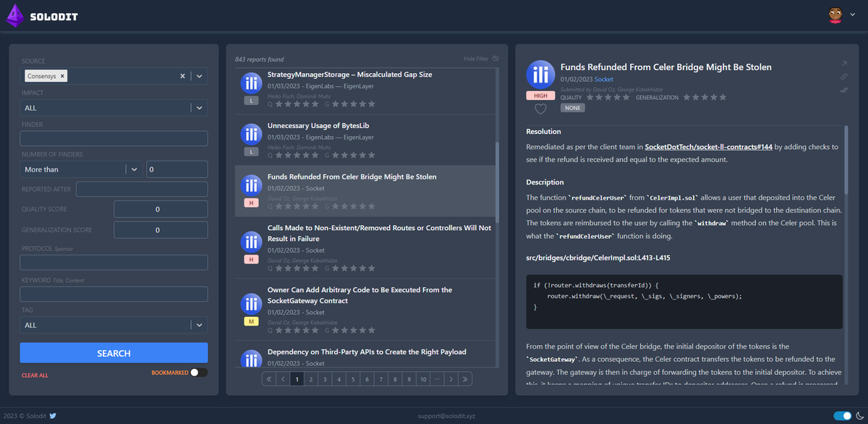Image resolution: width=868 pixels, height=424 pixels.
Task: Select page 1 in pagination
Action: pyautogui.click(x=297, y=378)
